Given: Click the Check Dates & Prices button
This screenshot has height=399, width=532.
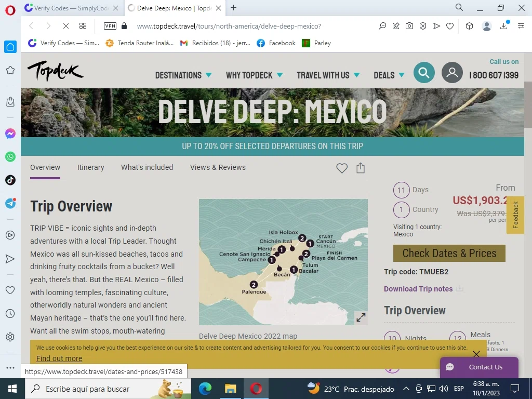Looking at the screenshot, I should click(x=449, y=254).
